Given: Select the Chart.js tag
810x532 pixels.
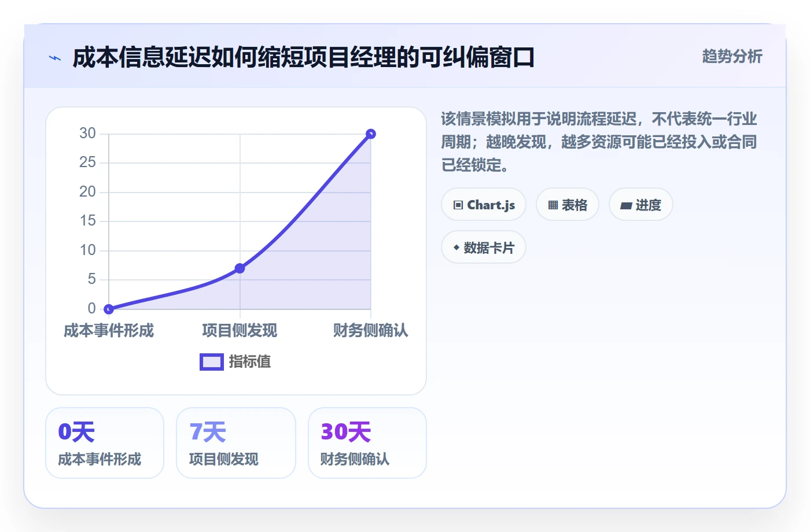Looking at the screenshot, I should pos(484,205).
